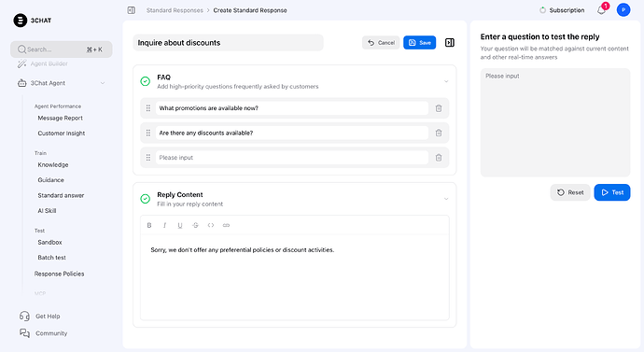Click the Agent Builder wand icon

click(x=21, y=63)
